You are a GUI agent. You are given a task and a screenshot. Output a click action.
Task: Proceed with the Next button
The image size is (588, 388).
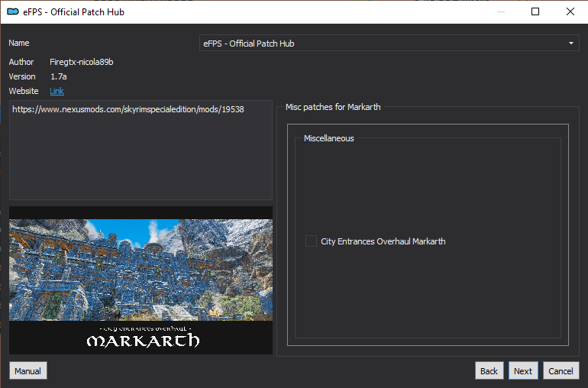click(x=523, y=370)
